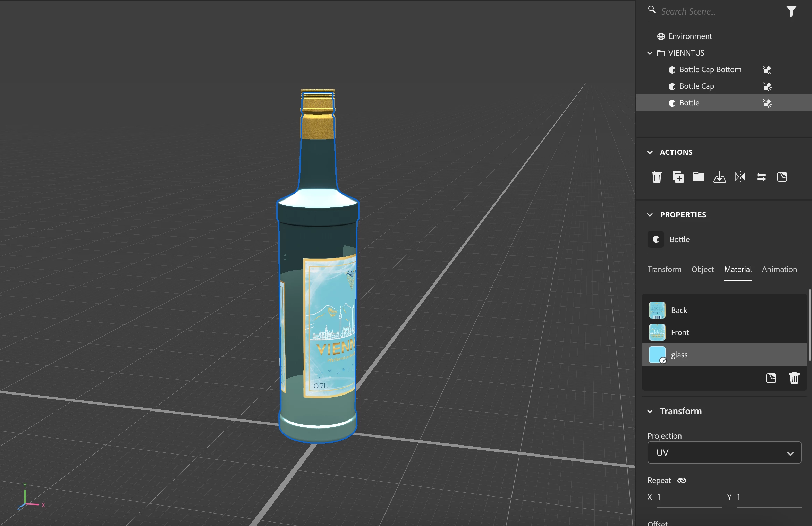This screenshot has height=526, width=812.
Task: Switch to the Object tab
Action: [702, 269]
